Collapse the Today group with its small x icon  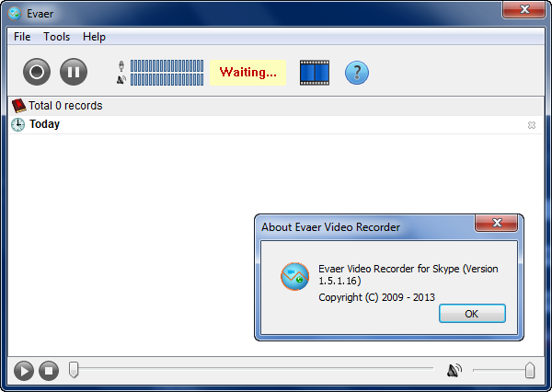click(x=532, y=125)
